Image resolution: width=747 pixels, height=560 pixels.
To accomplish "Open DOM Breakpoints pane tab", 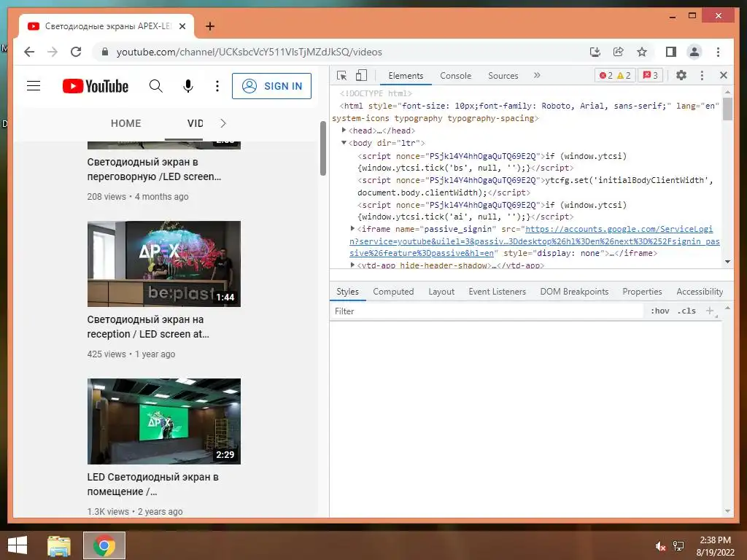I will click(x=574, y=292).
